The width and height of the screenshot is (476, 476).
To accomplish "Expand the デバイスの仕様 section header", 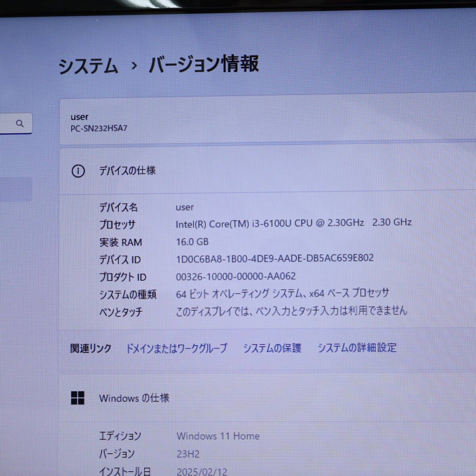I will point(268,171).
